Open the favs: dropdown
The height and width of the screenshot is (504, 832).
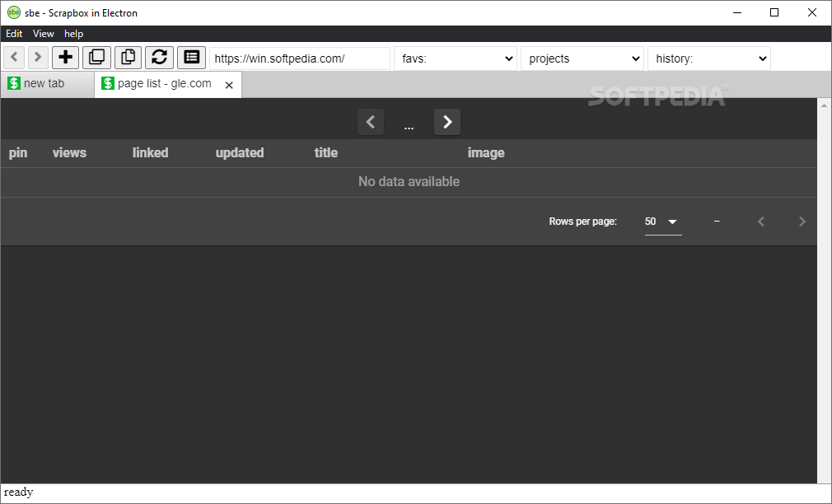456,58
